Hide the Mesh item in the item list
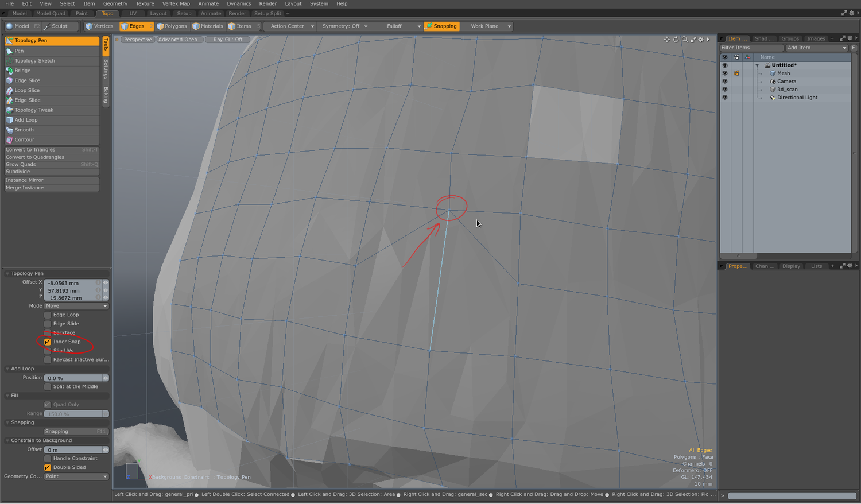The image size is (861, 504). [x=725, y=73]
